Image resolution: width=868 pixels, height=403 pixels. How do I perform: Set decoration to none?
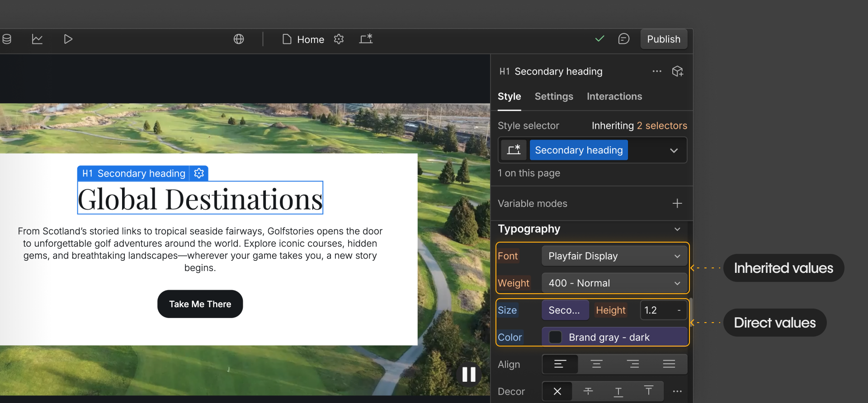tap(557, 391)
